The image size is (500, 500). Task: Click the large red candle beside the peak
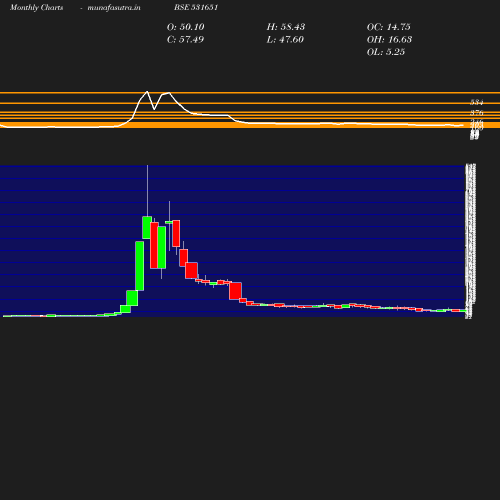(154, 245)
